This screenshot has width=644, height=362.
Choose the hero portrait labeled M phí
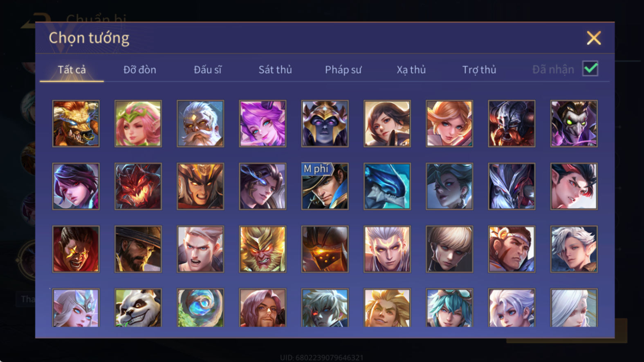click(x=325, y=186)
